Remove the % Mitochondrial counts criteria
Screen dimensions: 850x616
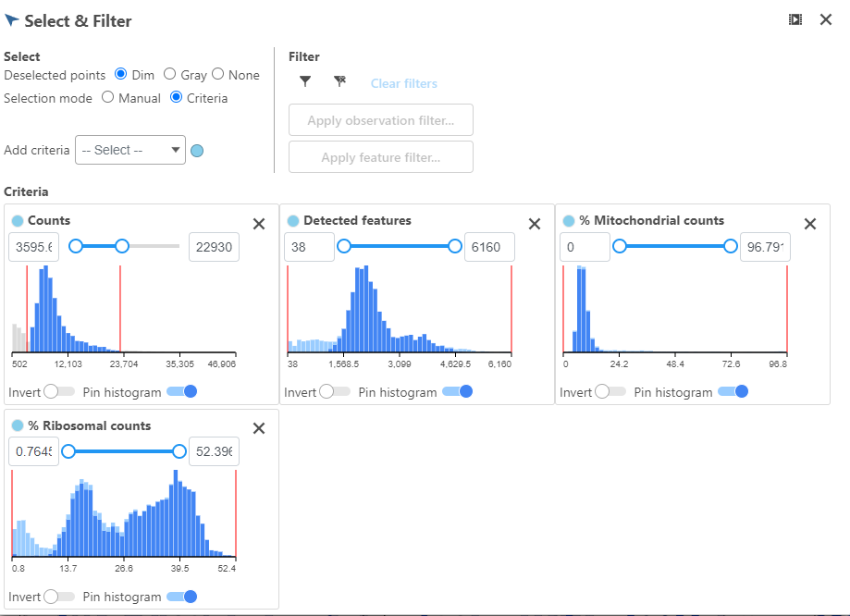coord(810,224)
